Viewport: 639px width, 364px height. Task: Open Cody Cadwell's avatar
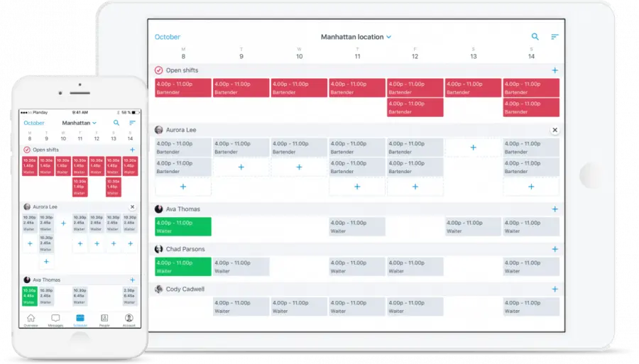[x=158, y=289]
